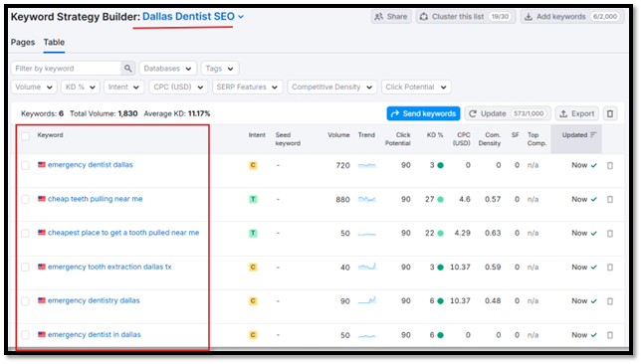Click updated checkmark for emergency dentist dallas row
Screen dimensions: 641x364
point(594,165)
